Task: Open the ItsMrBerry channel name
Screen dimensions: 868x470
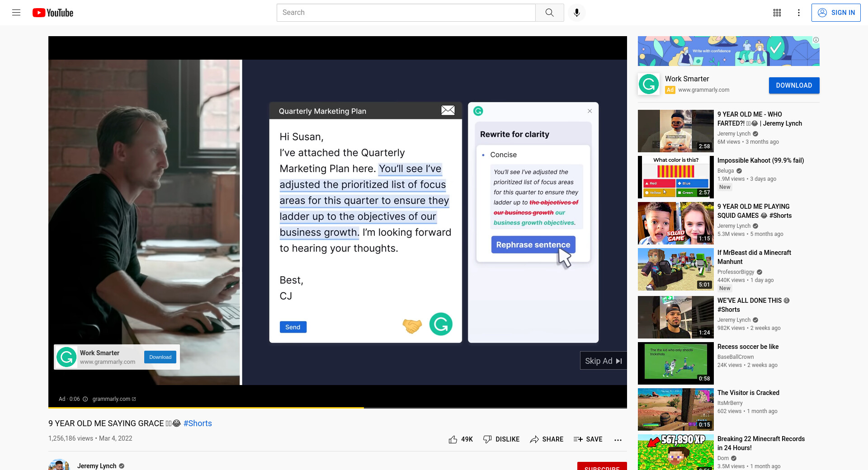Action: coord(730,403)
